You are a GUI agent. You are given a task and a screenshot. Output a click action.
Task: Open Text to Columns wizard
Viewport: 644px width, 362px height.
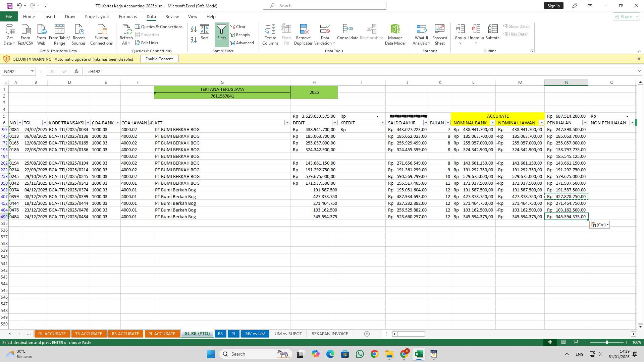[x=270, y=34]
